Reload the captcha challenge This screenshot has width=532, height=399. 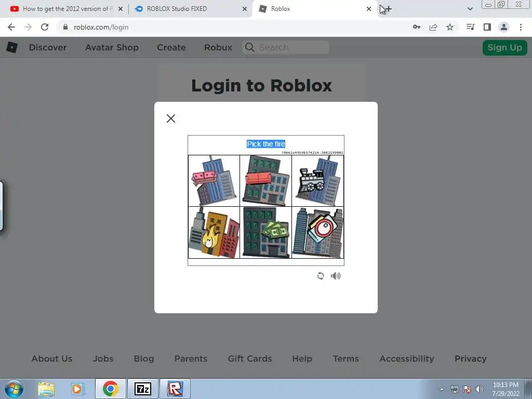tap(321, 276)
